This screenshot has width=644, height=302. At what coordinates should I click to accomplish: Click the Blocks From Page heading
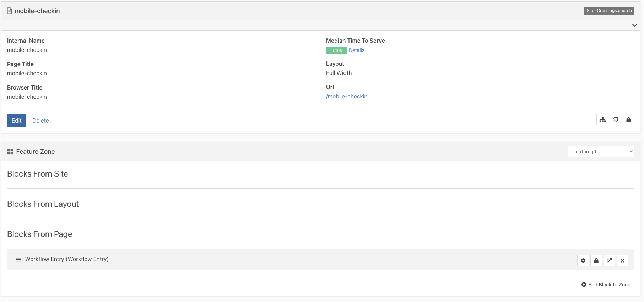(x=40, y=234)
